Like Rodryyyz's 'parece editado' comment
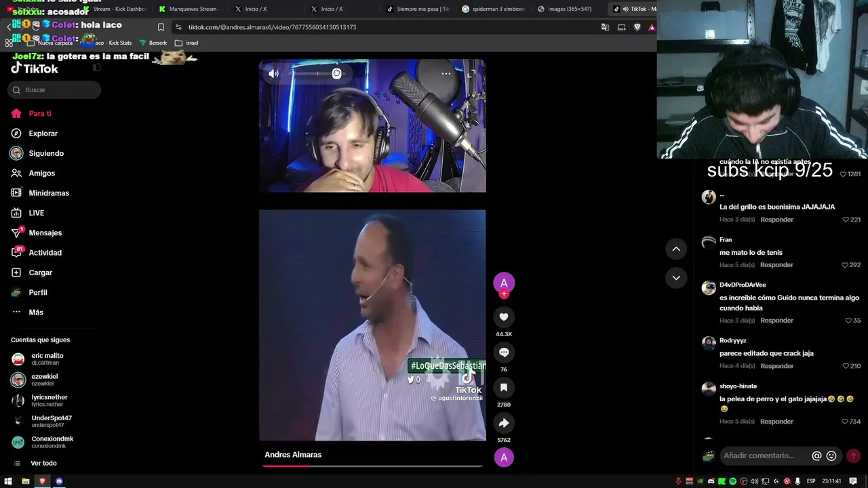 846,366
